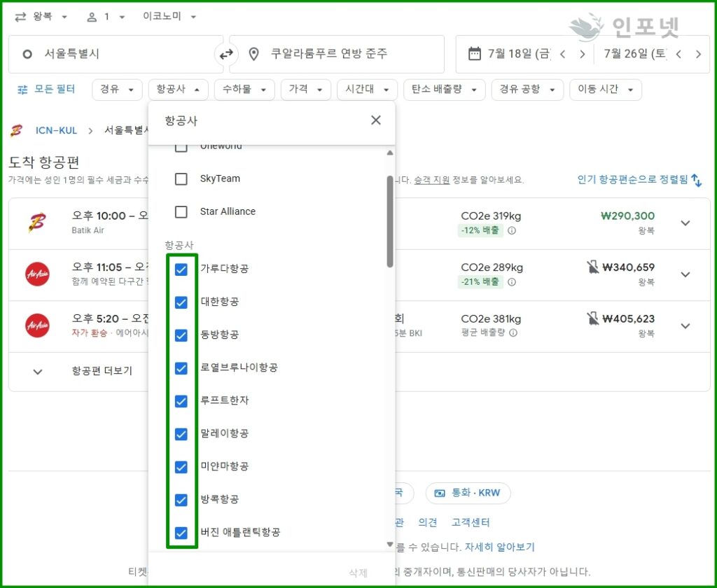Click the scrollbar down arrow in airline list
The height and width of the screenshot is (588, 717).
(390, 544)
